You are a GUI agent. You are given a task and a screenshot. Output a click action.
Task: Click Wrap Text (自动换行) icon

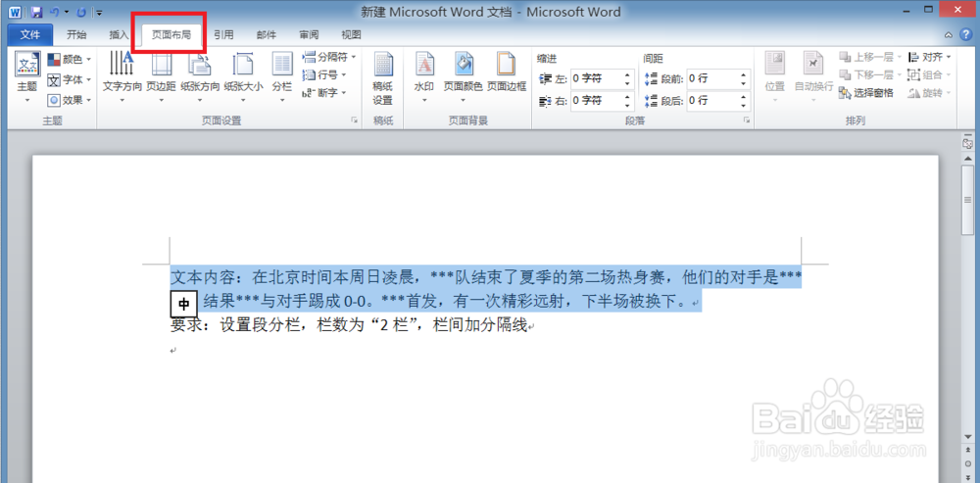point(813,65)
